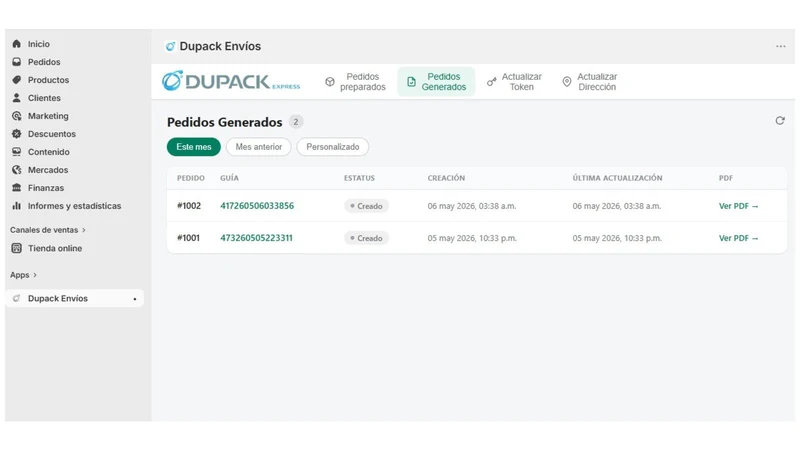Click the Contenido icon in sidebar
The width and height of the screenshot is (800, 450).
pos(16,152)
